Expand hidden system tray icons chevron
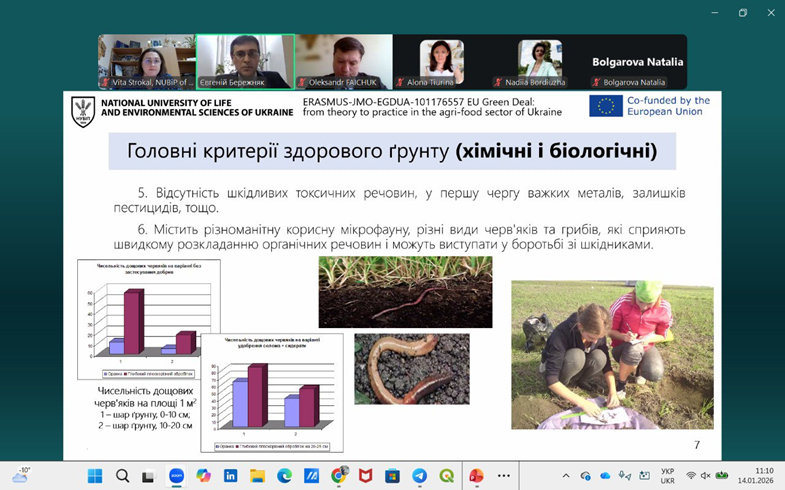This screenshot has height=490, width=785. coord(566,475)
